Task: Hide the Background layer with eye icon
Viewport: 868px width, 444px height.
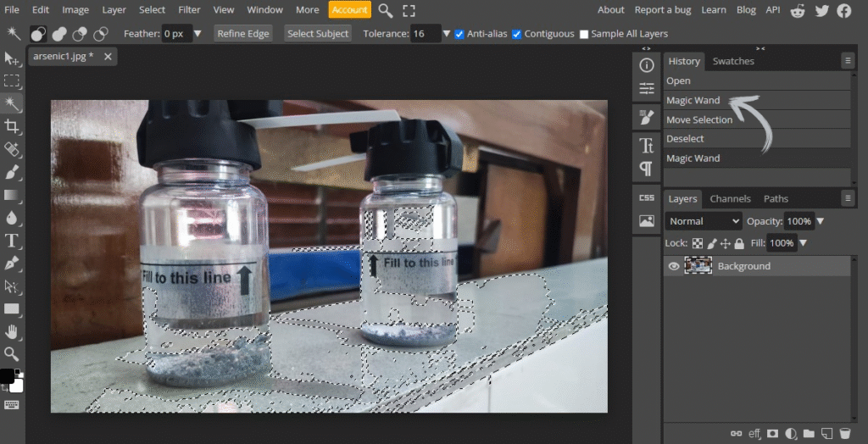Action: coord(674,266)
